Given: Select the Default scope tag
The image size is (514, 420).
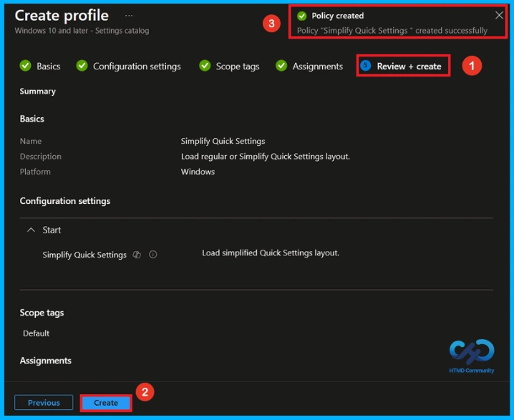Looking at the screenshot, I should pyautogui.click(x=36, y=333).
